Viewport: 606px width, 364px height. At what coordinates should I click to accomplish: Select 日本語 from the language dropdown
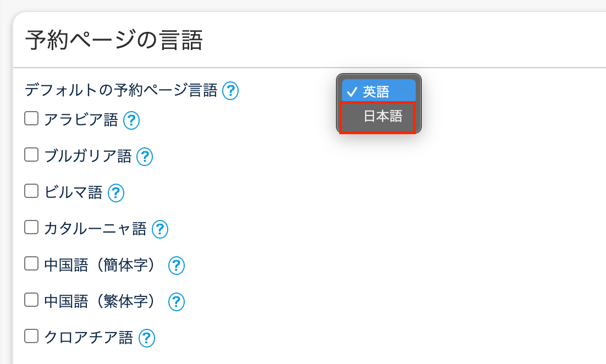click(x=382, y=117)
